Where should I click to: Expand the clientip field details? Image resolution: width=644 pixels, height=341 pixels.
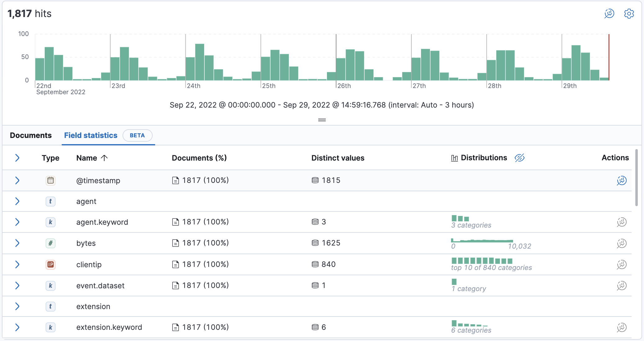17,264
